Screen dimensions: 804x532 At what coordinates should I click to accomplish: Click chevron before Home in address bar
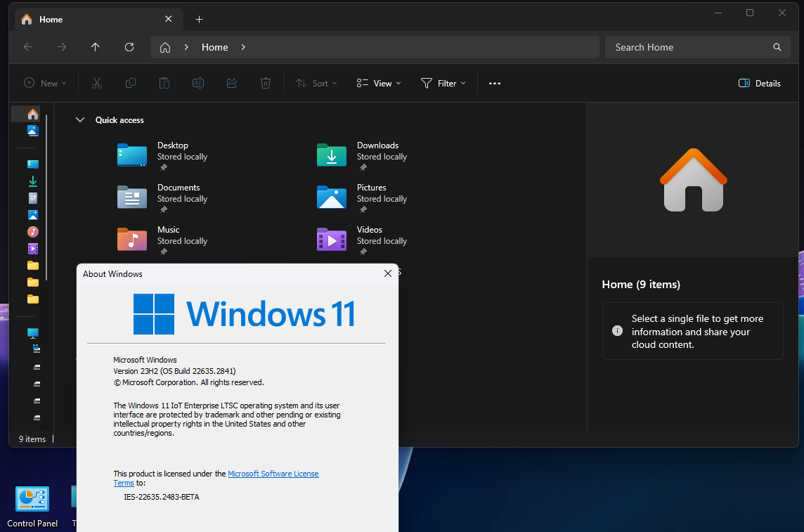pyautogui.click(x=186, y=47)
